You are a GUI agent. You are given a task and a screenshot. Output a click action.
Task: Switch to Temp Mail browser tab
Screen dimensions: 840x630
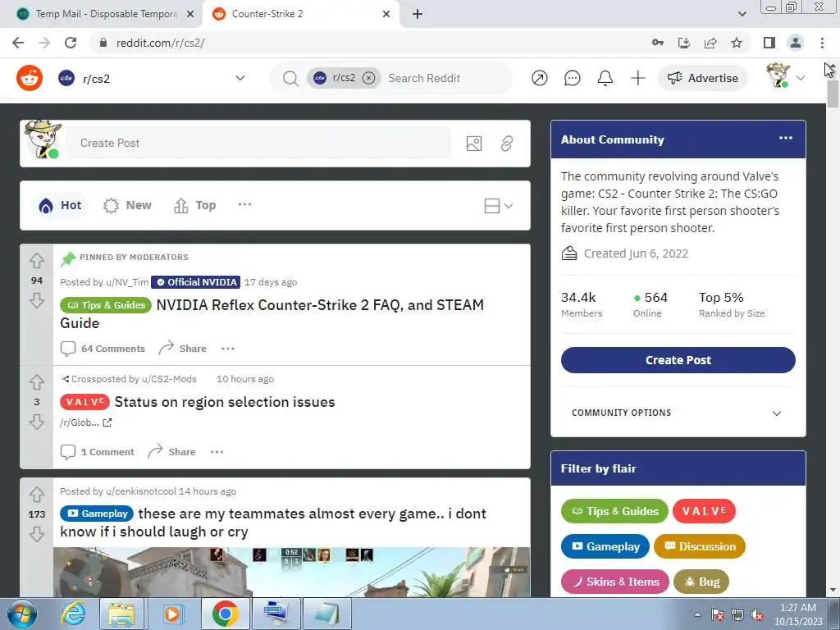101,14
